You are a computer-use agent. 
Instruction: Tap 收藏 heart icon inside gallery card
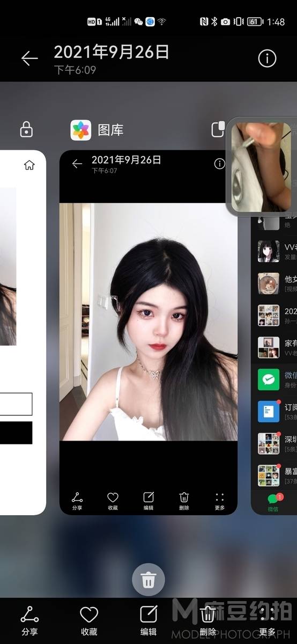tap(113, 501)
